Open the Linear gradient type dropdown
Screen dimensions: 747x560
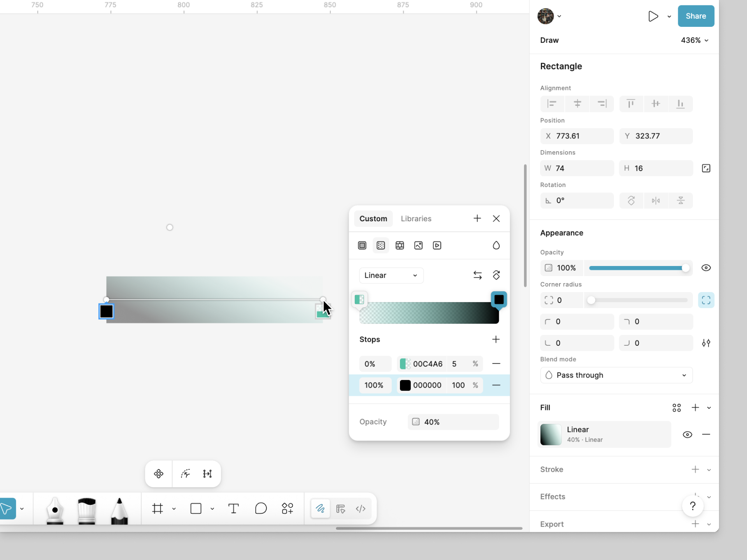(391, 275)
